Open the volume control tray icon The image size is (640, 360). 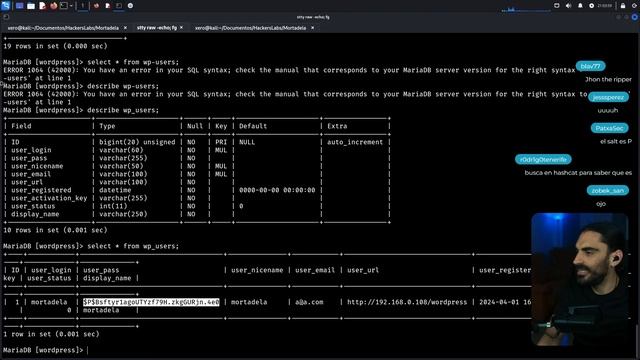coord(569,6)
